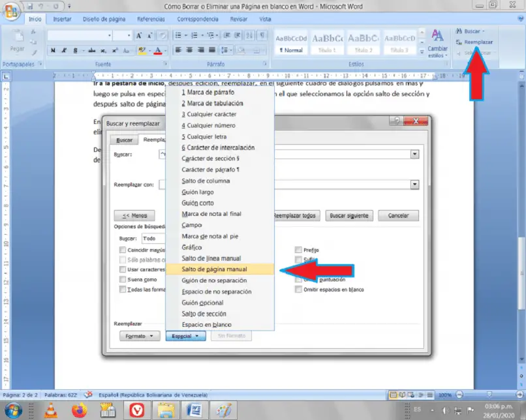
Task: Toggle underline formatting
Action: pyautogui.click(x=75, y=51)
